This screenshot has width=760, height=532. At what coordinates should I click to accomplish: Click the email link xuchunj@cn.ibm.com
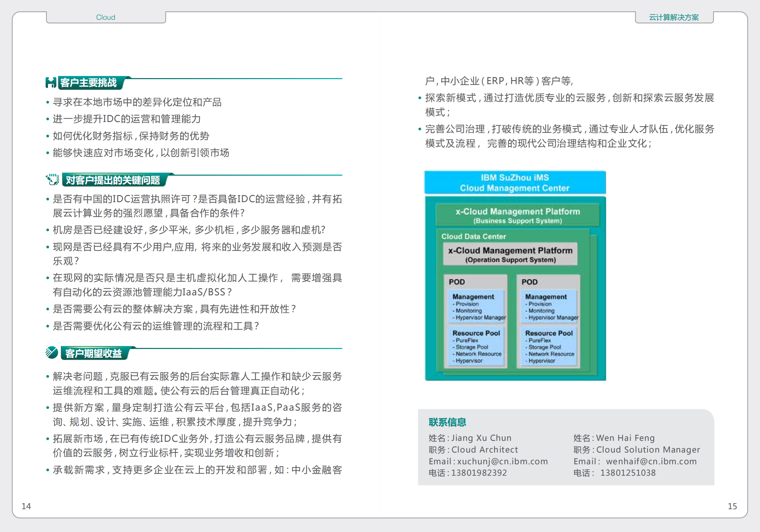(502, 461)
